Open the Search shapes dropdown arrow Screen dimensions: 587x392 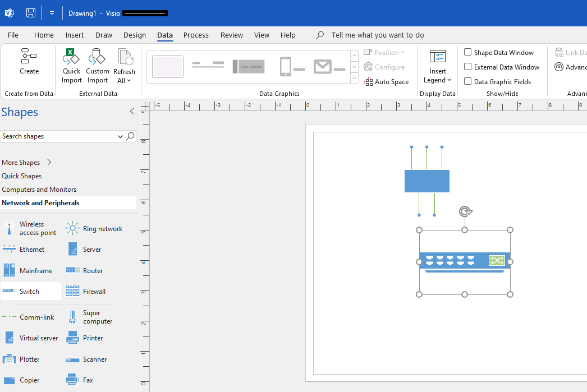click(120, 136)
